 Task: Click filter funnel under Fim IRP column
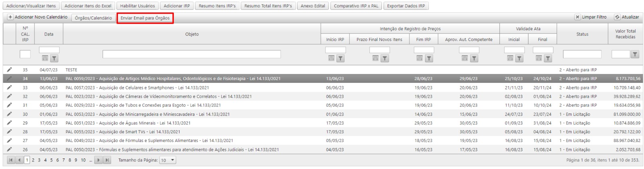coord(429,59)
